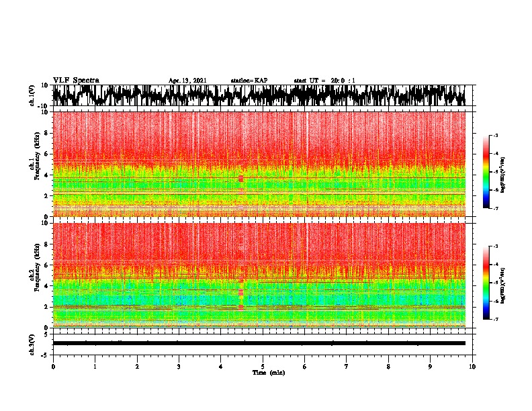Click the "VLF Spectra" plot title
The width and height of the screenshot is (532, 411).
click(76, 81)
